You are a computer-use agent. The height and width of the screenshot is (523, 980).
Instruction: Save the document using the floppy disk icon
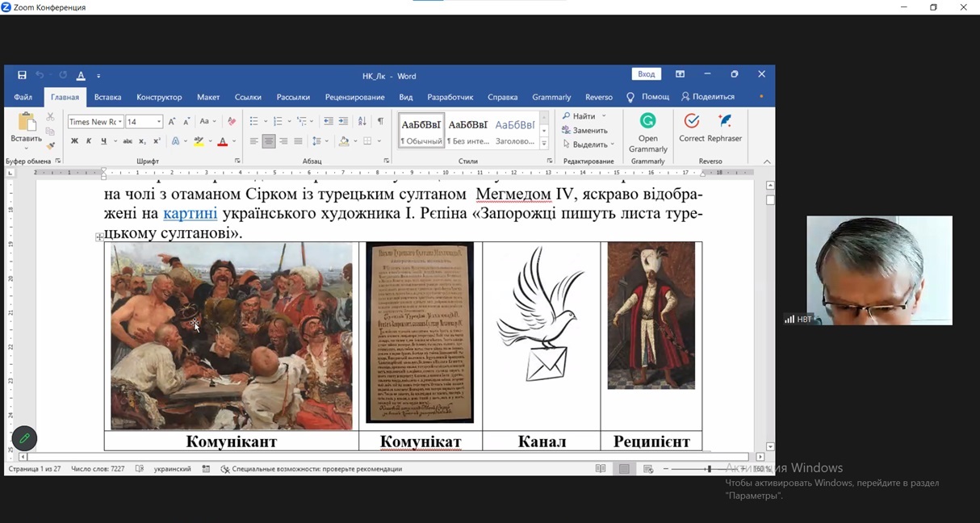[x=22, y=75]
